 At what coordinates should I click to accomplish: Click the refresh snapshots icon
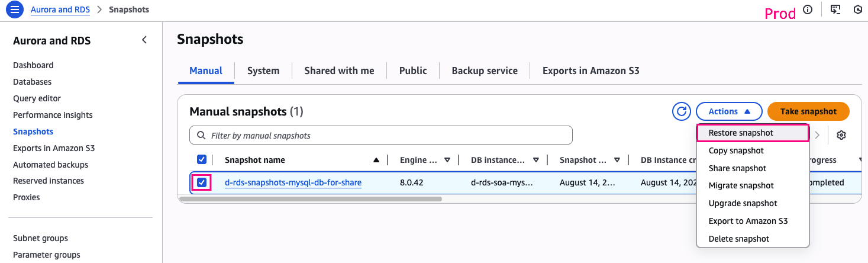(682, 111)
